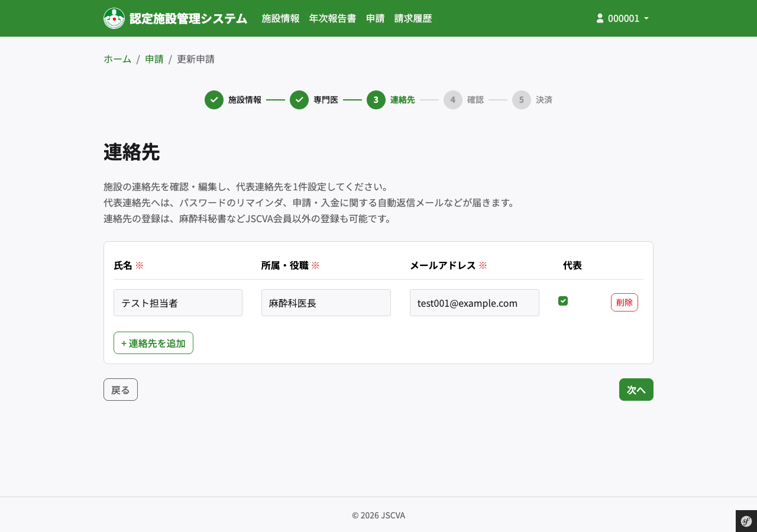The width and height of the screenshot is (757, 532).
Task: Click the completed 専門医 step checkmark icon
Action: click(299, 99)
